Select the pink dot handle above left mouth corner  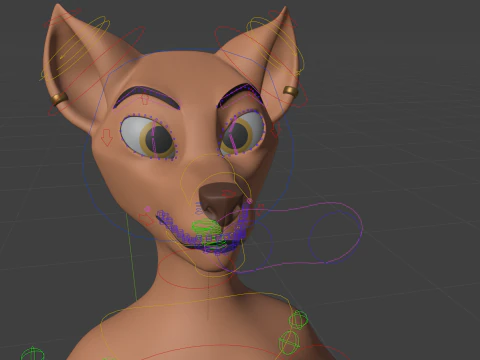coord(148,209)
